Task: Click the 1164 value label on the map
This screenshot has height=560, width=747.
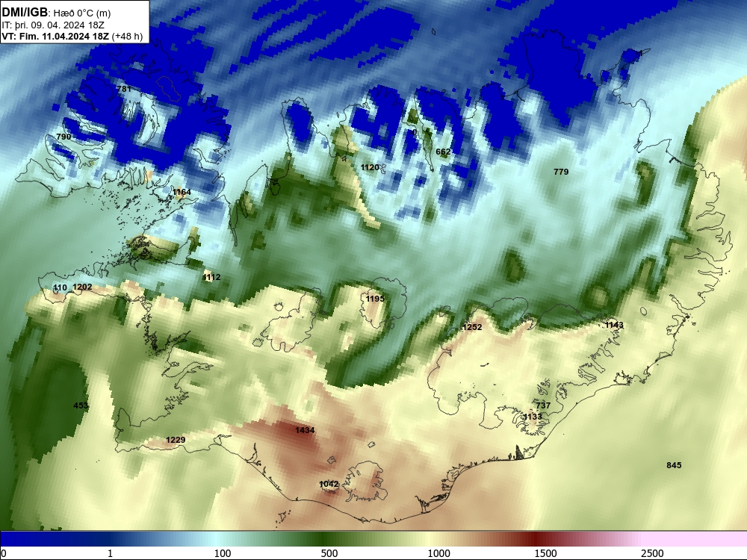Action: coord(182,192)
